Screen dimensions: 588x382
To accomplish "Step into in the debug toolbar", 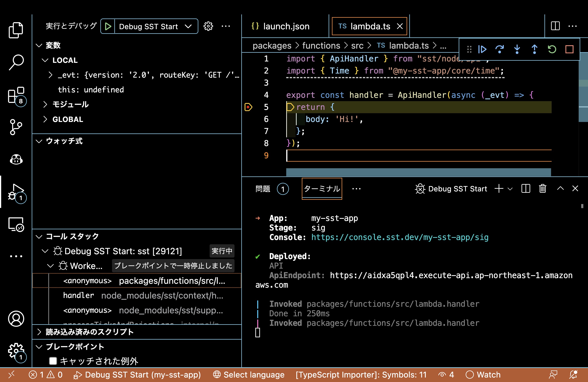I will tap(517, 49).
